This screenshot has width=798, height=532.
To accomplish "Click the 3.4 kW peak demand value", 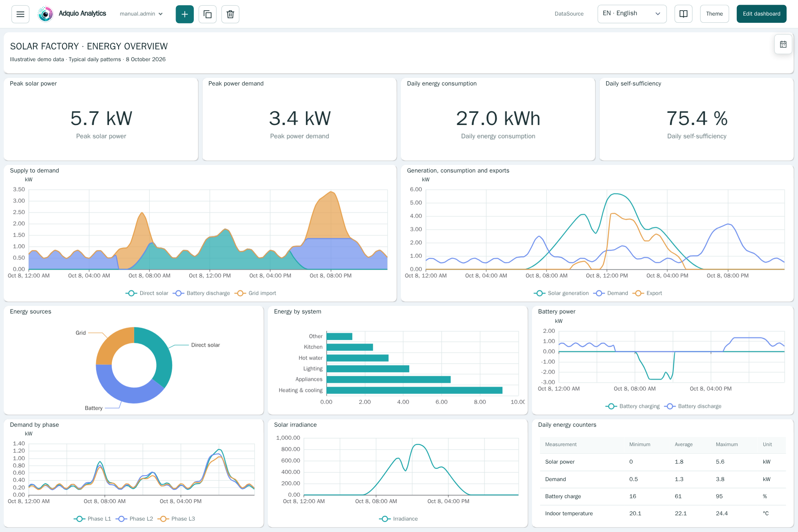I will tap(300, 118).
